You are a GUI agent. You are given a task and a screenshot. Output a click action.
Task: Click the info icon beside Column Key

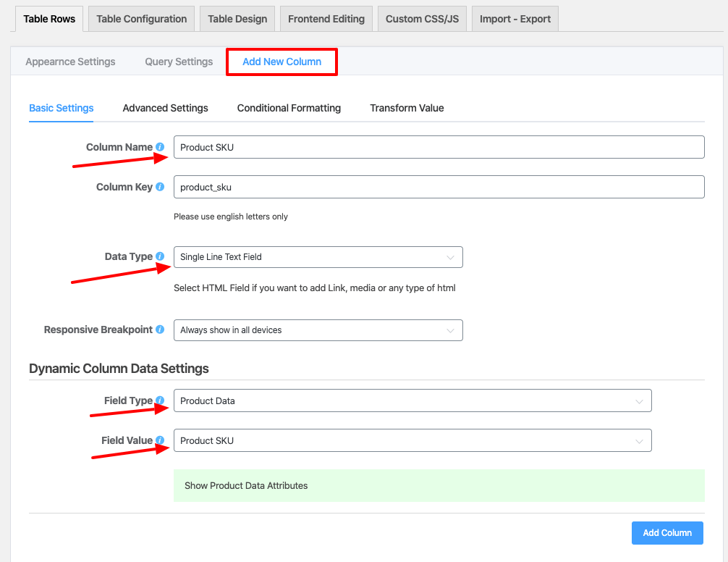[160, 187]
